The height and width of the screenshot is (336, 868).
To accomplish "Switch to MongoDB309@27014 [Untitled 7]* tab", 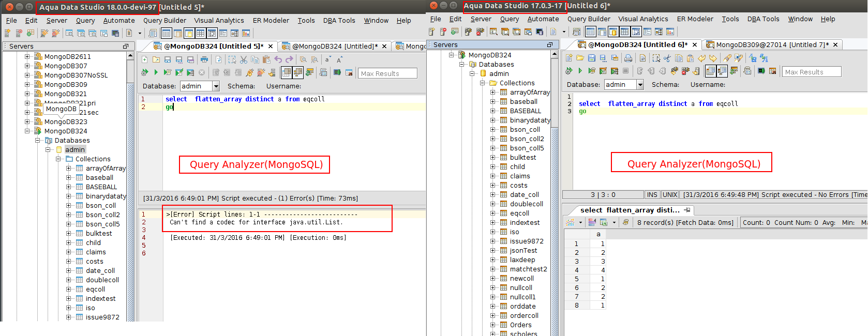I will tap(772, 45).
